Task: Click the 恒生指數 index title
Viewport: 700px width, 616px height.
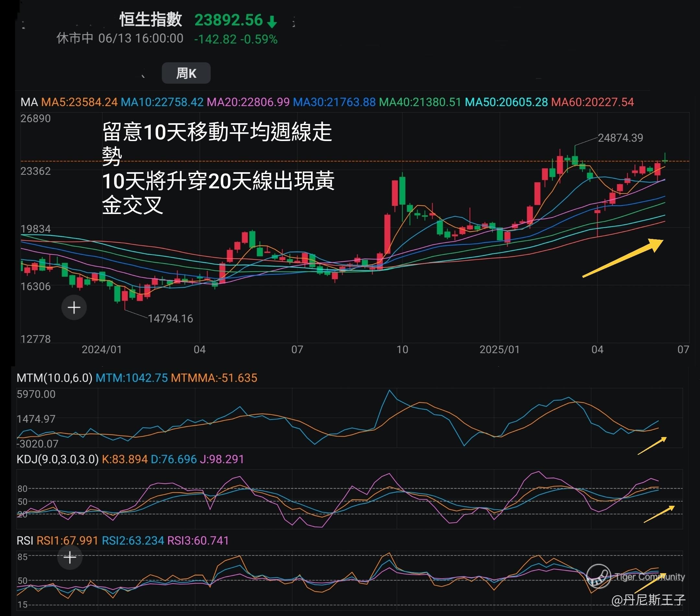Action: (x=151, y=19)
